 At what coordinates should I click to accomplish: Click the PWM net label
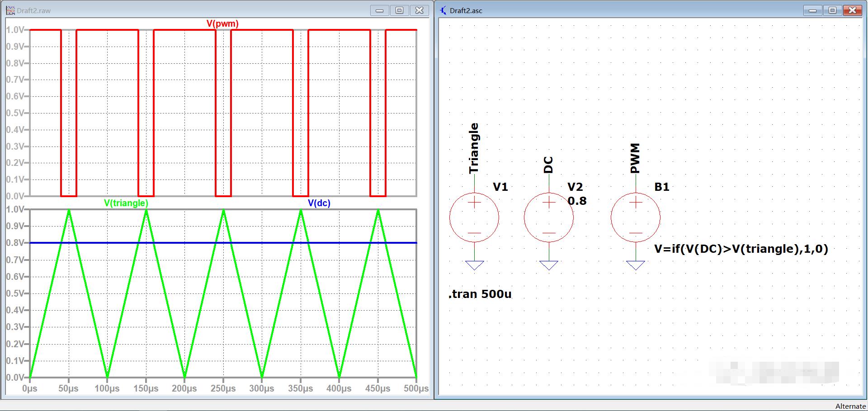tap(635, 159)
